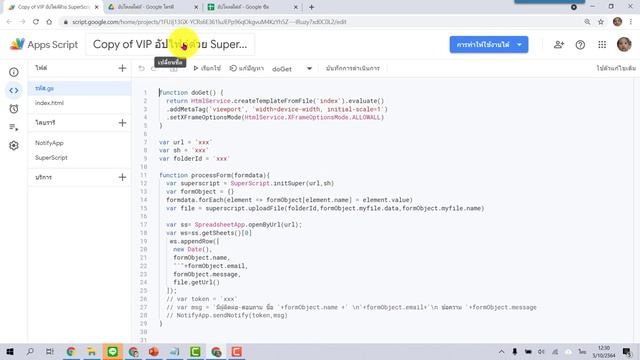
Task: Click the Apps Script logo
Action: click(44, 44)
